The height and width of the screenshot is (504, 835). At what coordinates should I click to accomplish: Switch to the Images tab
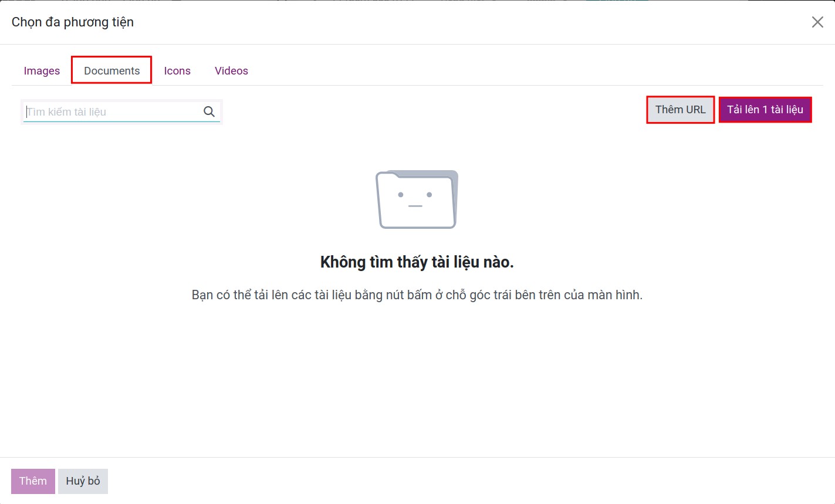(x=42, y=70)
